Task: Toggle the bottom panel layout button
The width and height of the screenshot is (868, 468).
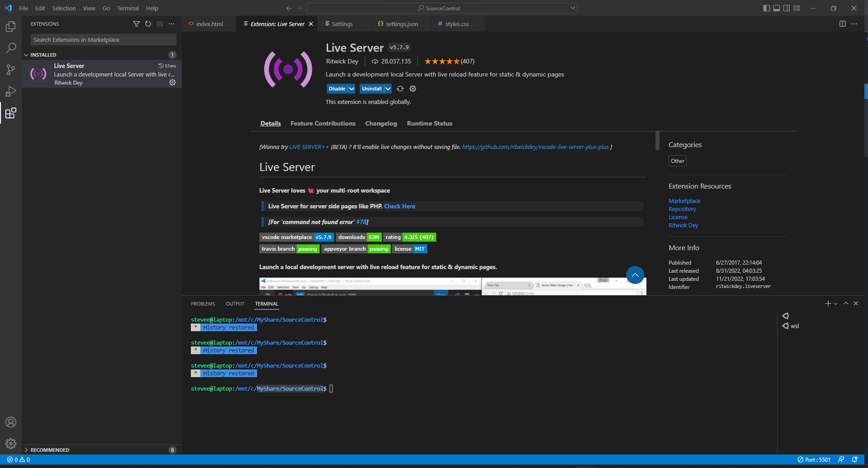Action: [777, 8]
